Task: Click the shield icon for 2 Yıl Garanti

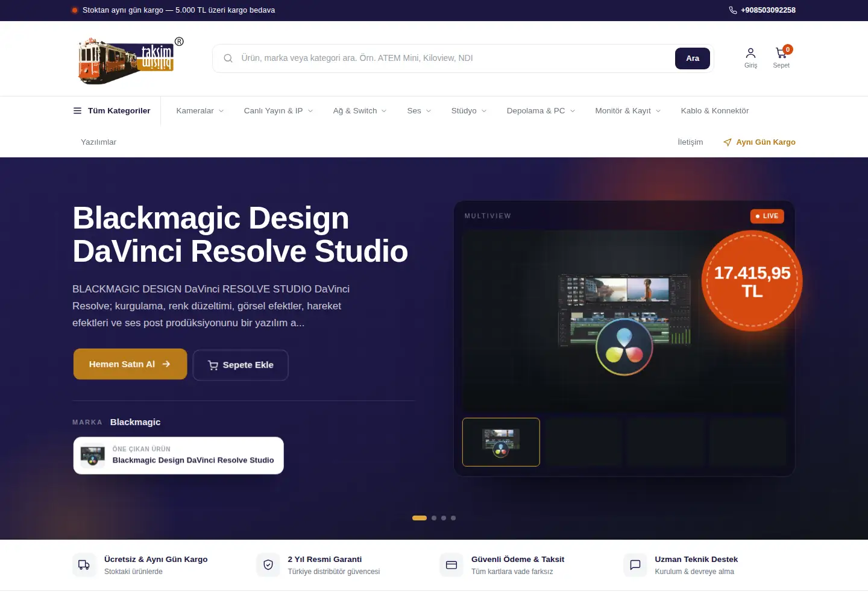Action: [268, 565]
